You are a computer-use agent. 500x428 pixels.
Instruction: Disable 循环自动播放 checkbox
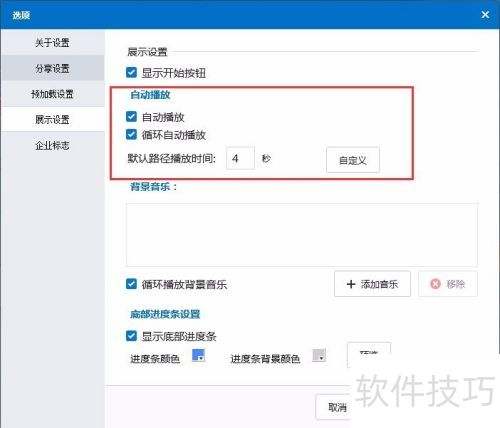(x=131, y=134)
